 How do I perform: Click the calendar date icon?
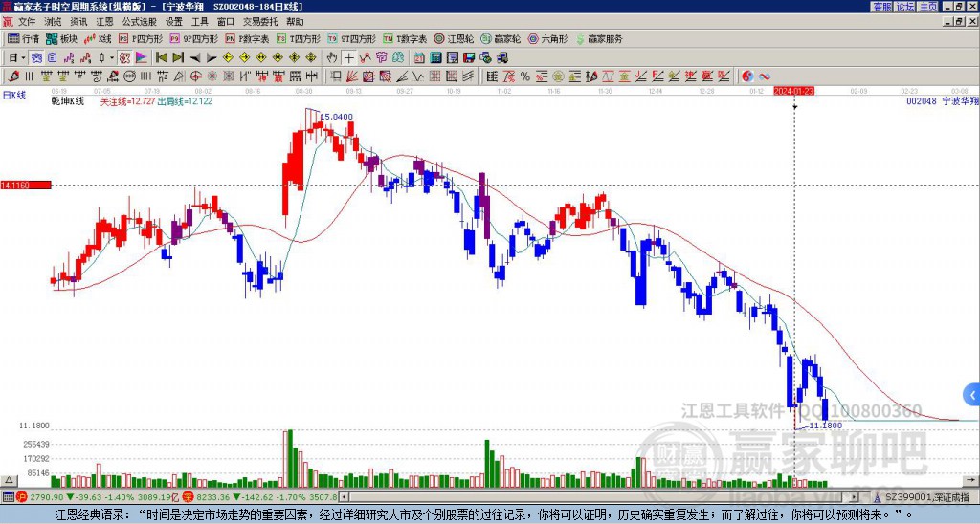pos(419,58)
